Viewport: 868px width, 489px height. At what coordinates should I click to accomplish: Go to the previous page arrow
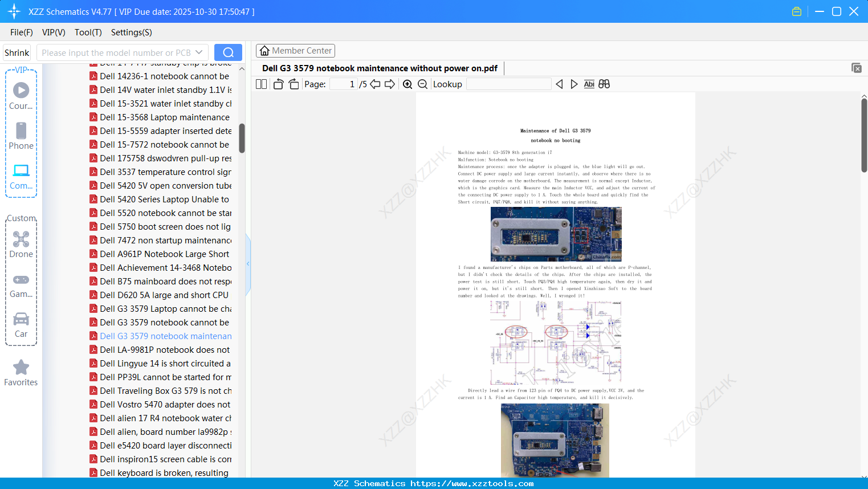(375, 84)
